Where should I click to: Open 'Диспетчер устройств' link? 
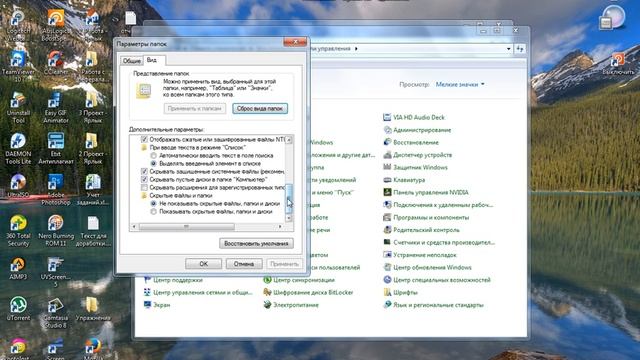click(422, 155)
